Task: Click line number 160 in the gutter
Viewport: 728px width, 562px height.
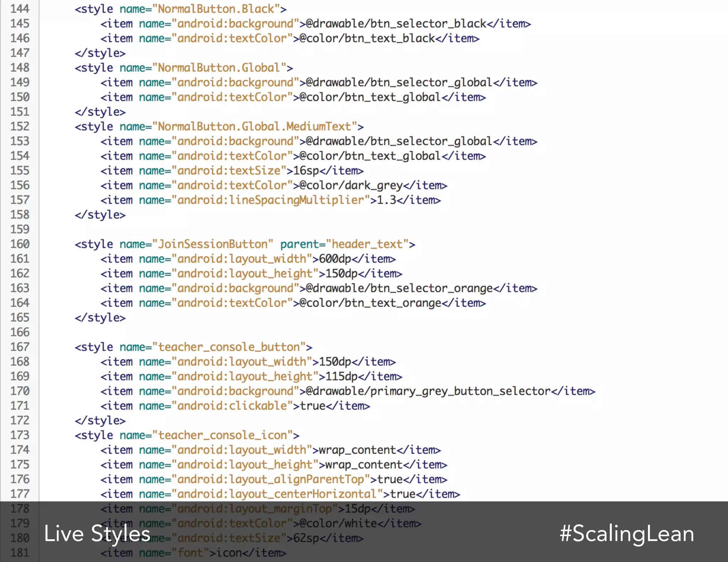Action: click(x=20, y=244)
